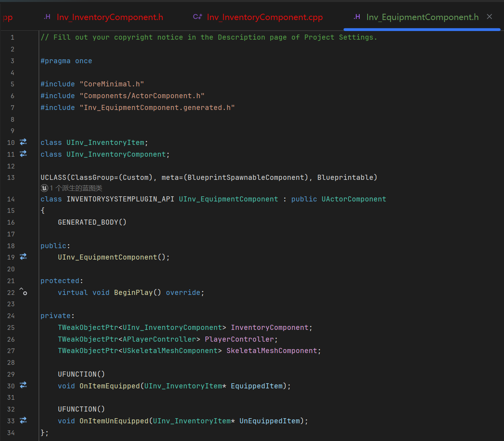The height and width of the screenshot is (441, 504).
Task: Click the copyright notice comment on line 1
Action: click(x=209, y=37)
